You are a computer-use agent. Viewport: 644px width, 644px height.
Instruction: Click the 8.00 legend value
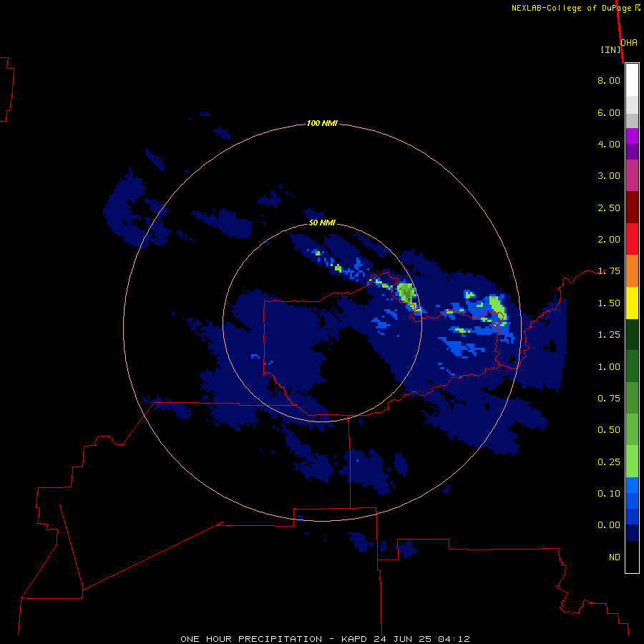click(609, 80)
